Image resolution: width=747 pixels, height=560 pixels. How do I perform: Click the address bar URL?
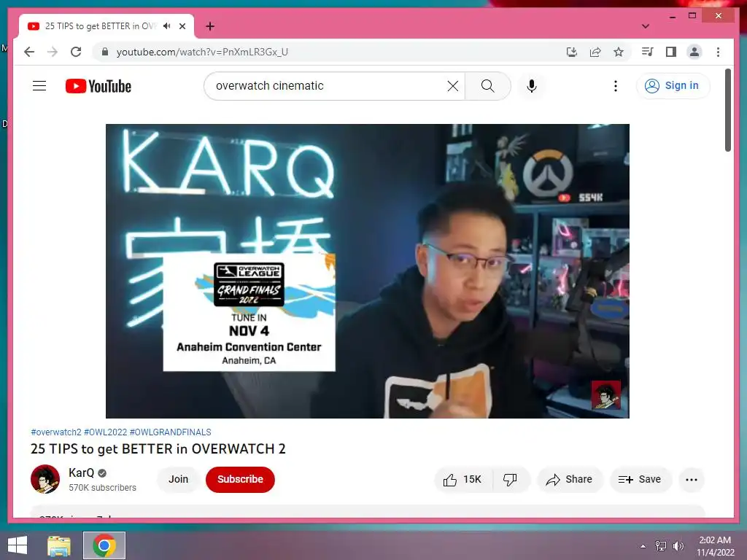(x=202, y=52)
